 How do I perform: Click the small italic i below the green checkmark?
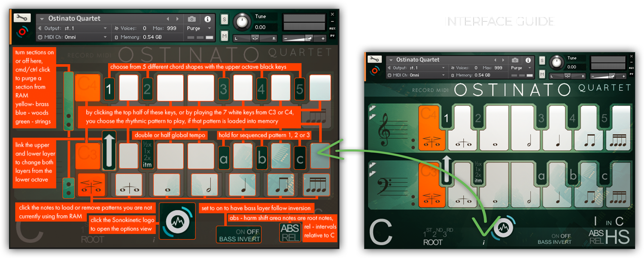tap(484, 243)
